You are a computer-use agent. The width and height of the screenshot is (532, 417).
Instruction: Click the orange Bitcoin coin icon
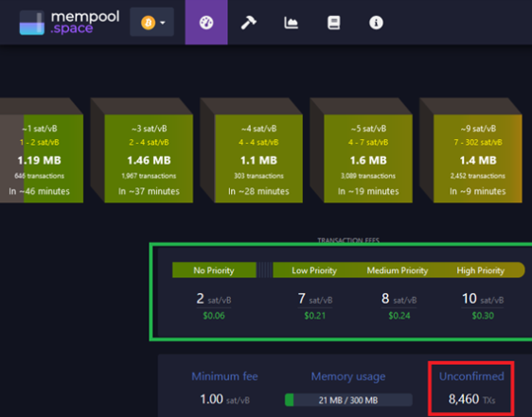[149, 23]
